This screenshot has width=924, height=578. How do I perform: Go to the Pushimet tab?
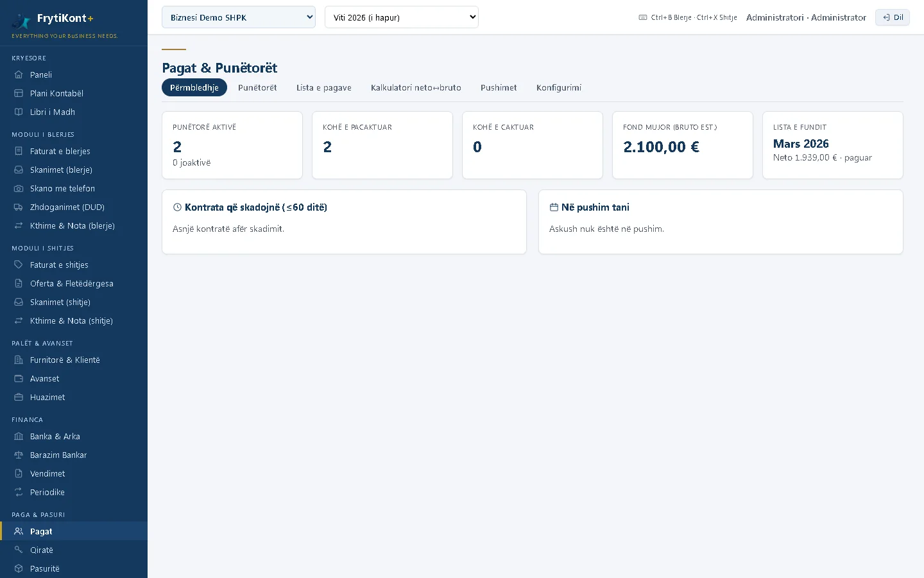pyautogui.click(x=499, y=87)
